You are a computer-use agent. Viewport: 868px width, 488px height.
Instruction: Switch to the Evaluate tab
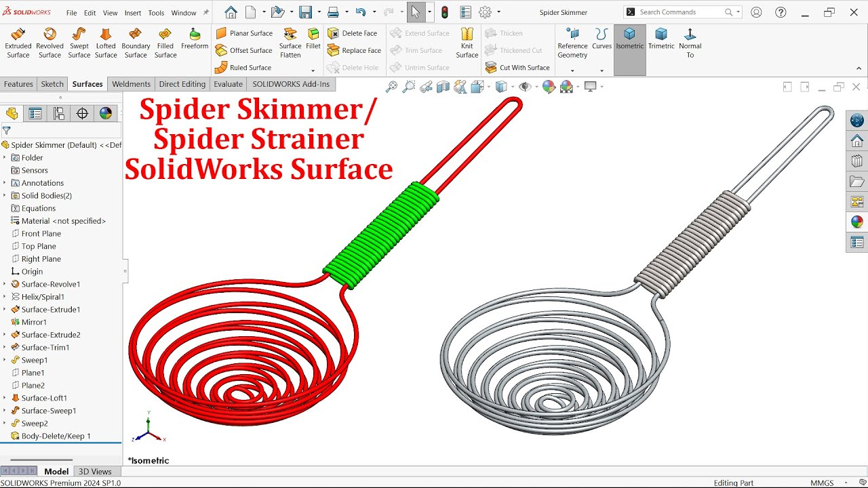(228, 84)
